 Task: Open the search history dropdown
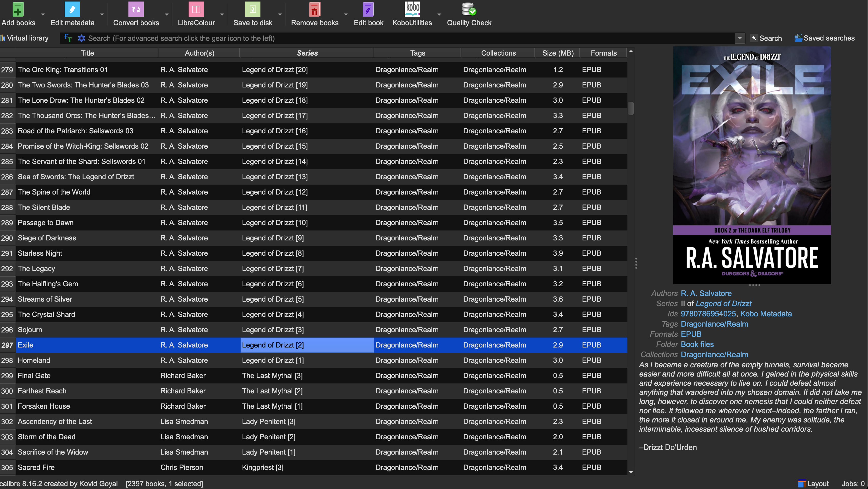(740, 38)
